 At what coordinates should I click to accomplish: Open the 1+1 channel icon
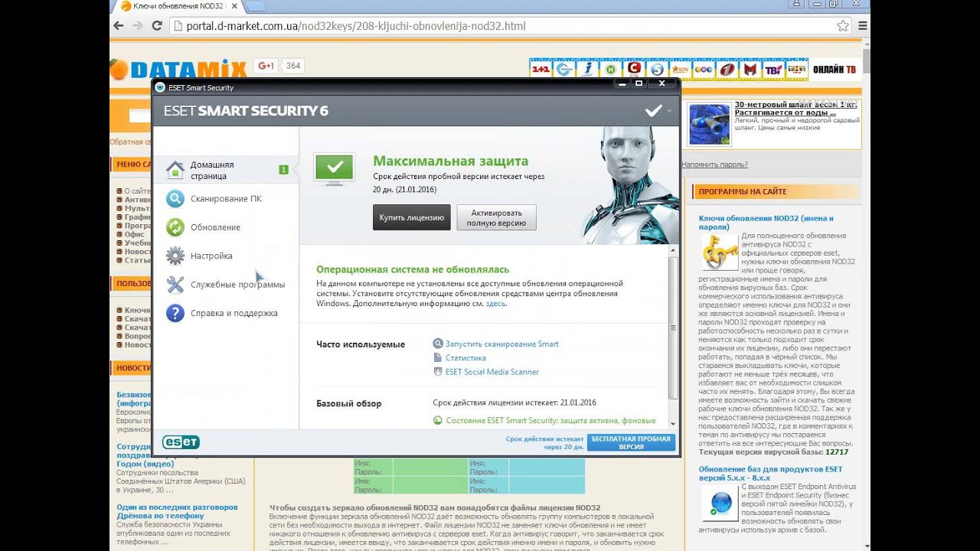coord(541,70)
